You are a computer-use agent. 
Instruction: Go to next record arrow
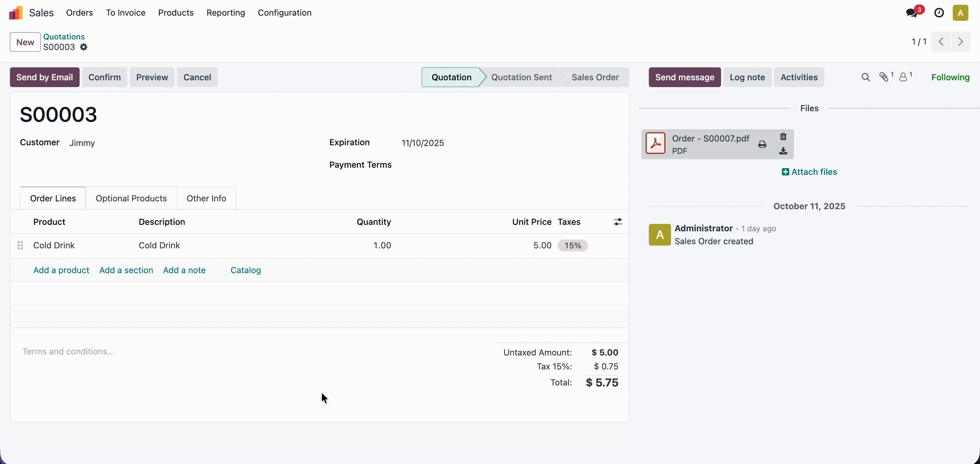[x=960, y=42]
